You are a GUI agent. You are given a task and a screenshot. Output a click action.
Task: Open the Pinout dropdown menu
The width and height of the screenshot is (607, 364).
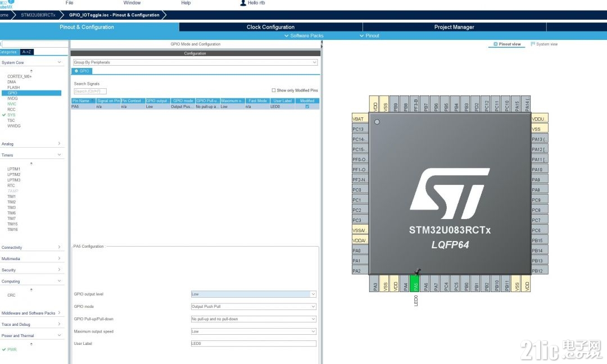pos(369,35)
